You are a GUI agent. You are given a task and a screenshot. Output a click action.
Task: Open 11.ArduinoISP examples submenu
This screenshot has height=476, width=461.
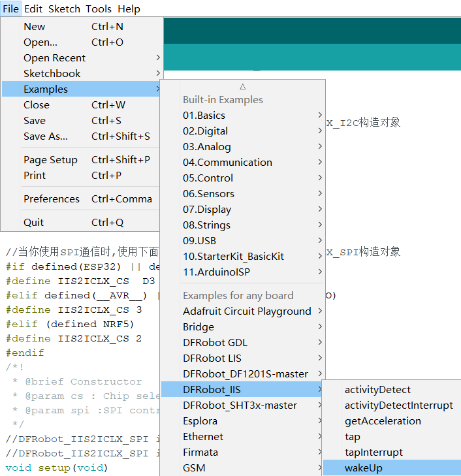(243, 272)
